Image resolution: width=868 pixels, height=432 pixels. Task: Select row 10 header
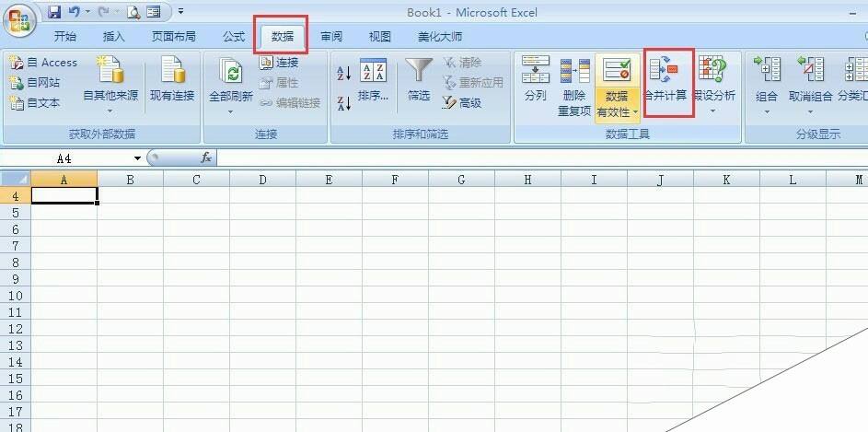click(x=16, y=295)
